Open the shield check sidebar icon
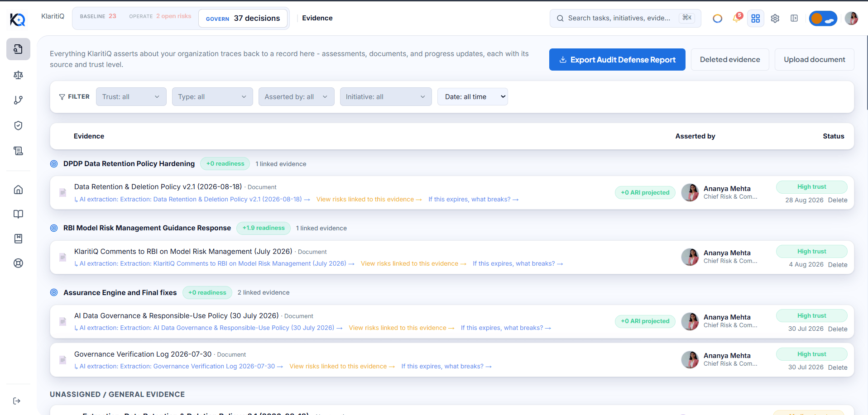Viewport: 868px width, 415px height. 18,125
